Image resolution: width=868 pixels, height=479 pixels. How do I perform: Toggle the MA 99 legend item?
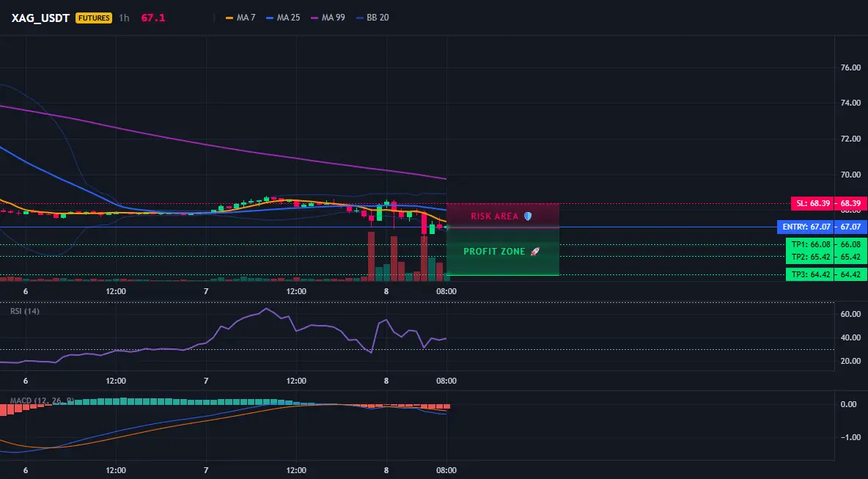328,18
